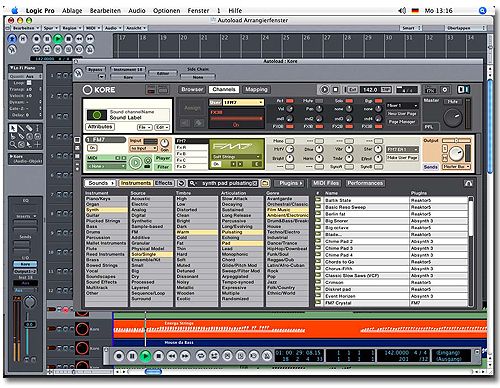
Task: Open the Bearbeiten local dropdown menu
Action: [25, 28]
